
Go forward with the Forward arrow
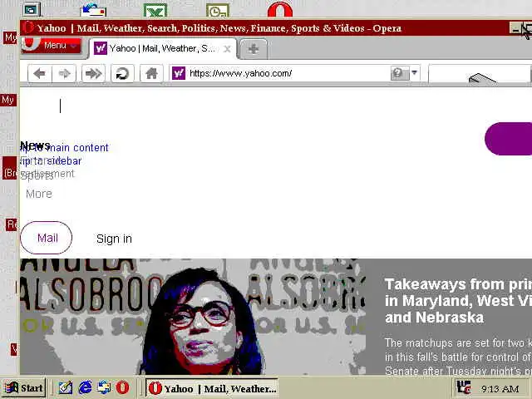click(64, 73)
